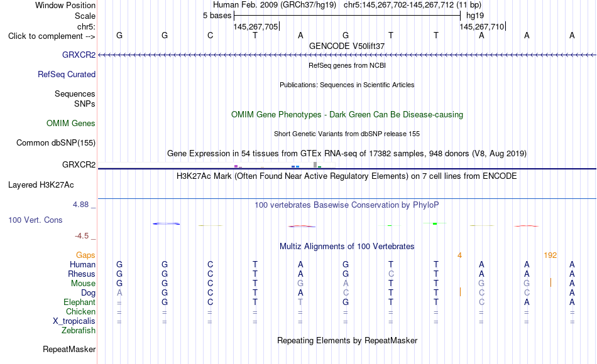Open the RepeatMasker track label

coord(69,349)
